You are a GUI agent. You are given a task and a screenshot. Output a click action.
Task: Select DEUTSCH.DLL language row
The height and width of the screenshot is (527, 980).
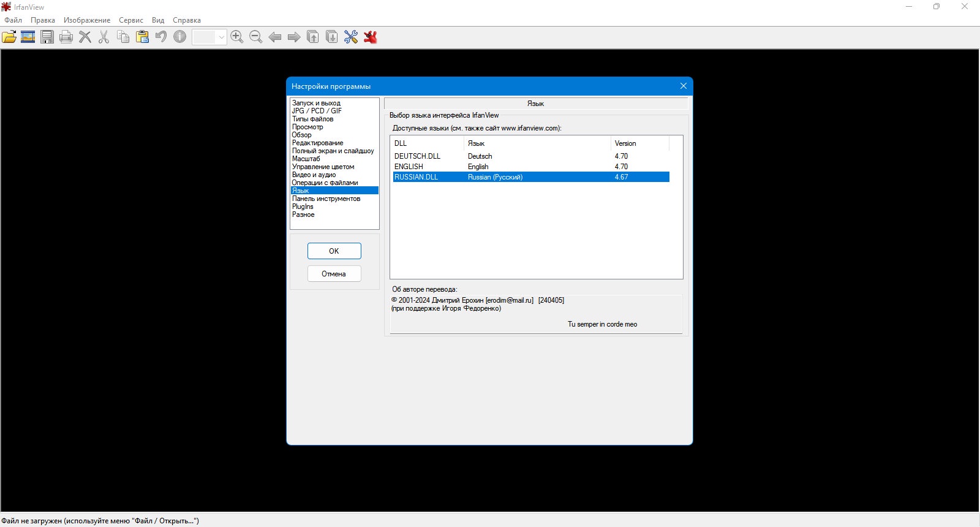point(531,156)
